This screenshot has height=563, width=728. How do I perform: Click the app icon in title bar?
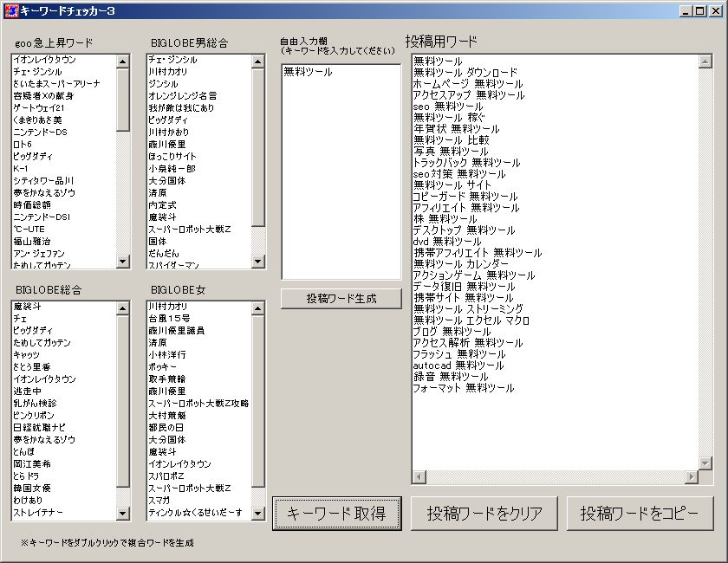click(11, 10)
